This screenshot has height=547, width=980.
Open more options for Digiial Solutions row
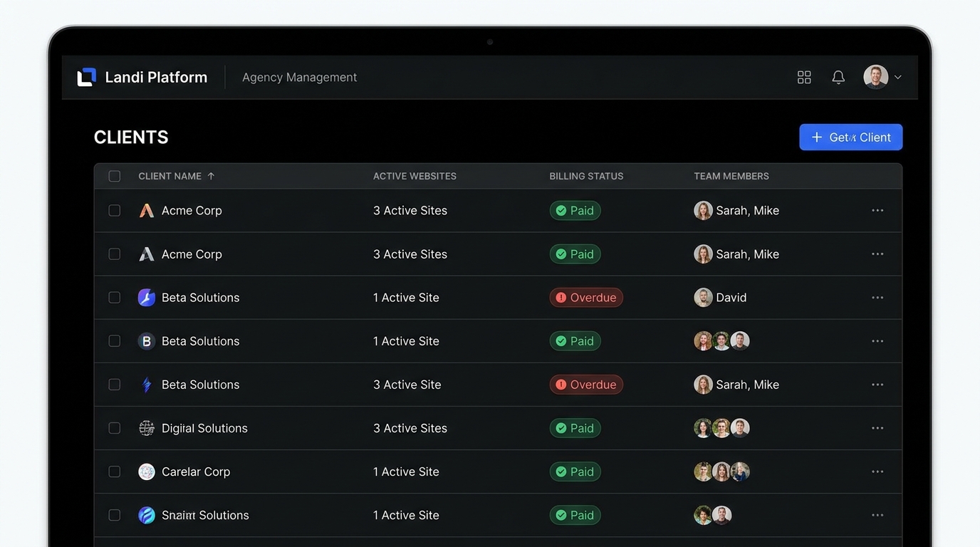(877, 428)
